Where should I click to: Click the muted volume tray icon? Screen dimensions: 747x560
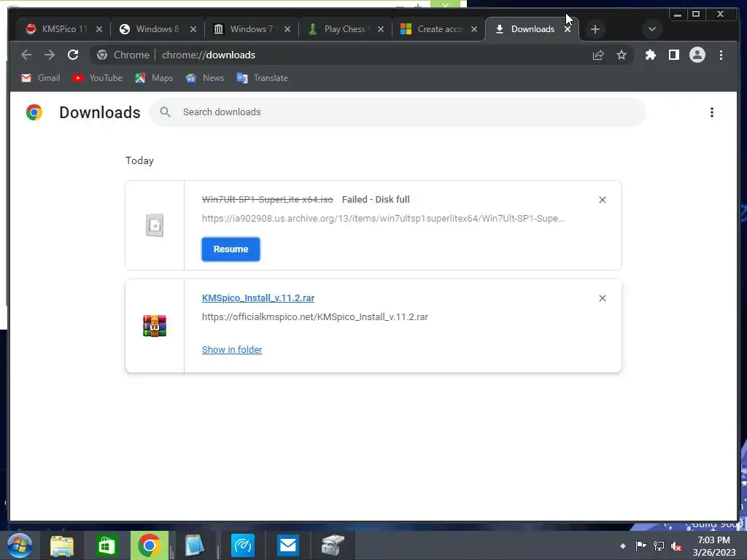(x=676, y=546)
